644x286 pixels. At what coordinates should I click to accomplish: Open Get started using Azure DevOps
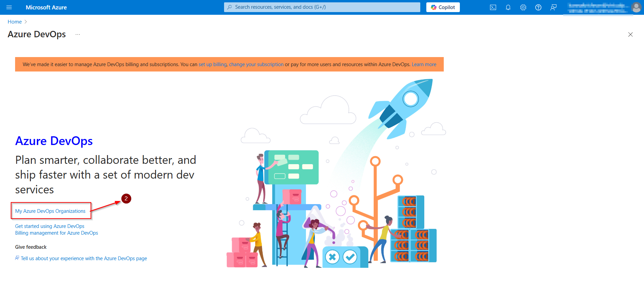[50, 226]
